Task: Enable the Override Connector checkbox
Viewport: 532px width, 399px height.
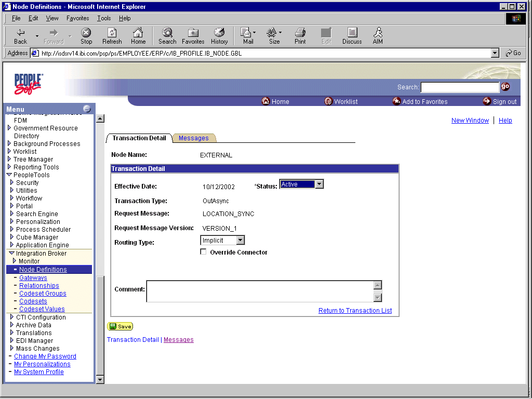Action: (x=203, y=251)
